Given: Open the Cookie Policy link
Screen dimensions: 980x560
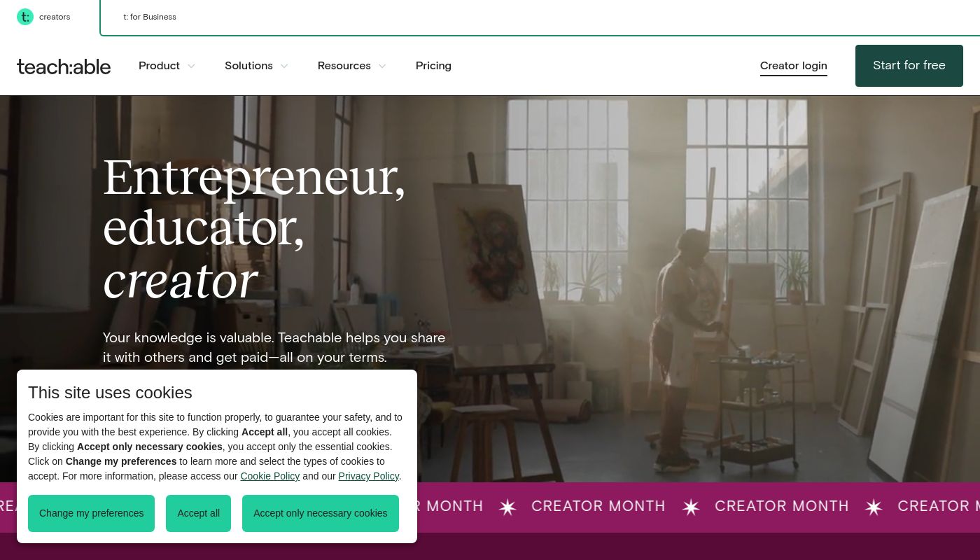Looking at the screenshot, I should [x=269, y=476].
